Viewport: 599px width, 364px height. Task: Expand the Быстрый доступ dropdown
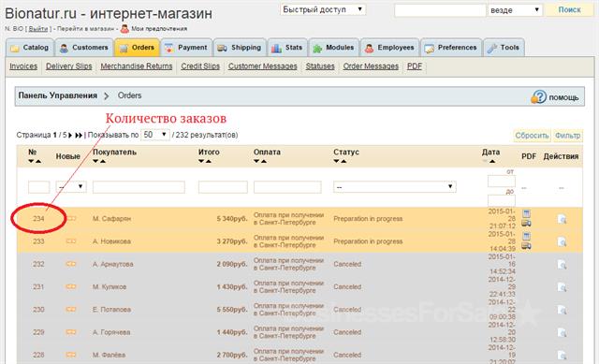click(323, 9)
